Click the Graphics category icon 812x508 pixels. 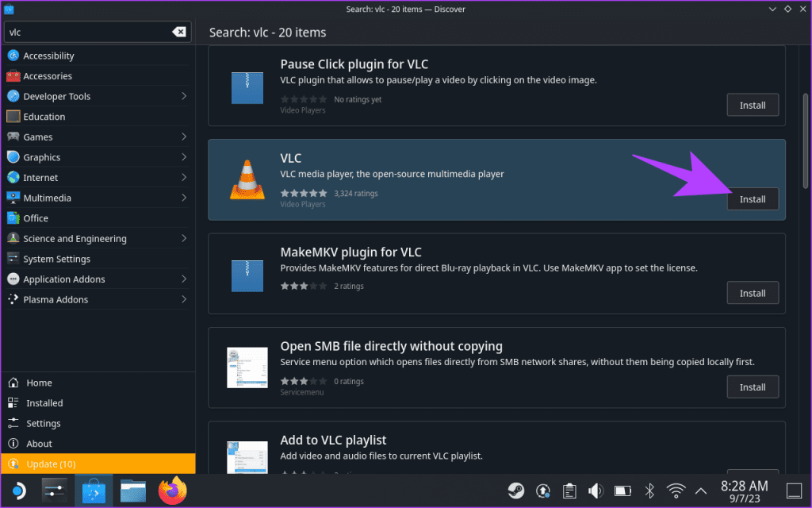(11, 157)
